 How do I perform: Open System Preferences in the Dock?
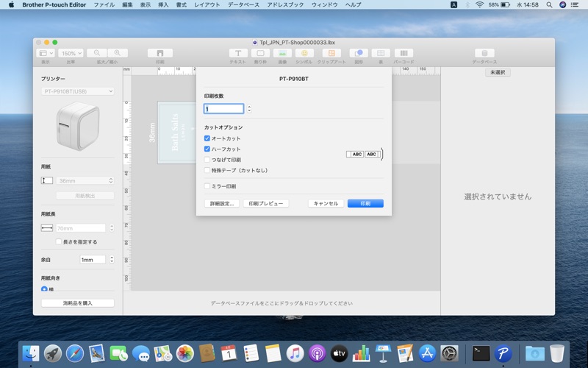point(449,353)
